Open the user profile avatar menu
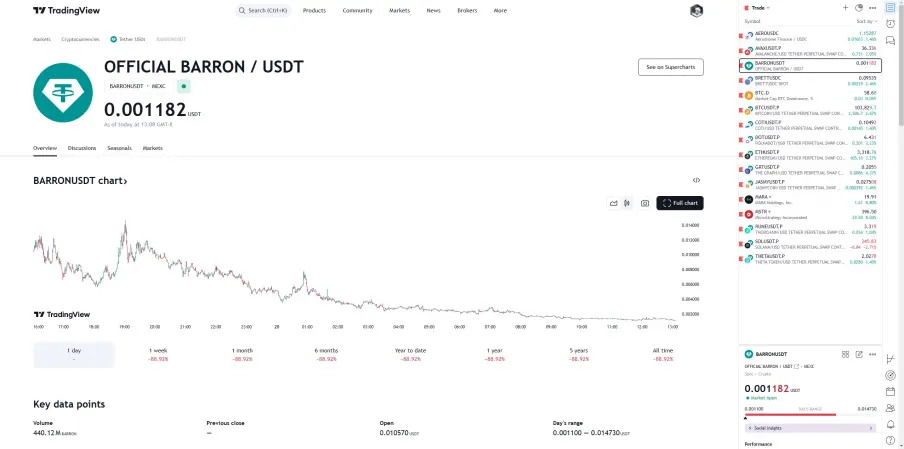Image resolution: width=904 pixels, height=449 pixels. 696,10
